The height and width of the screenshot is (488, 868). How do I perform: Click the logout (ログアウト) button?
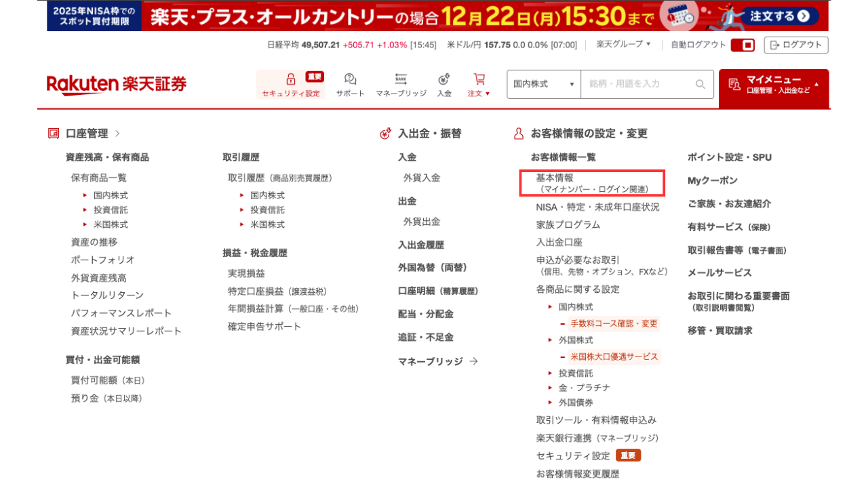pyautogui.click(x=795, y=45)
